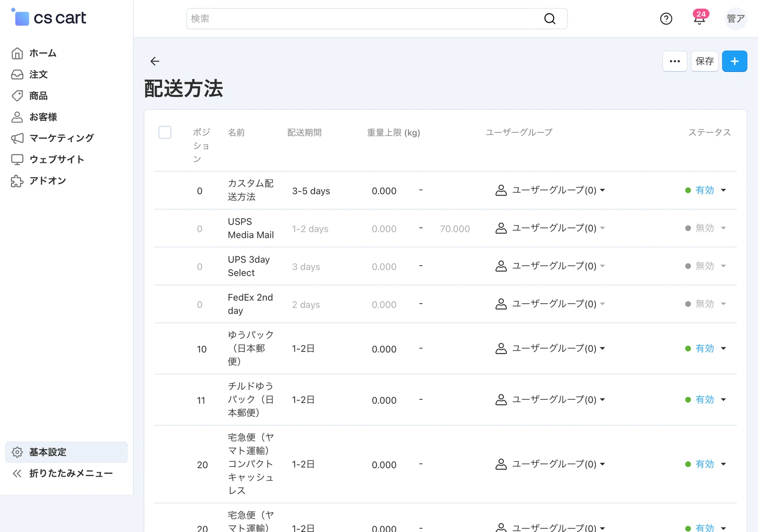Click the 保存 save button
This screenshot has height=532, width=758.
tap(704, 61)
